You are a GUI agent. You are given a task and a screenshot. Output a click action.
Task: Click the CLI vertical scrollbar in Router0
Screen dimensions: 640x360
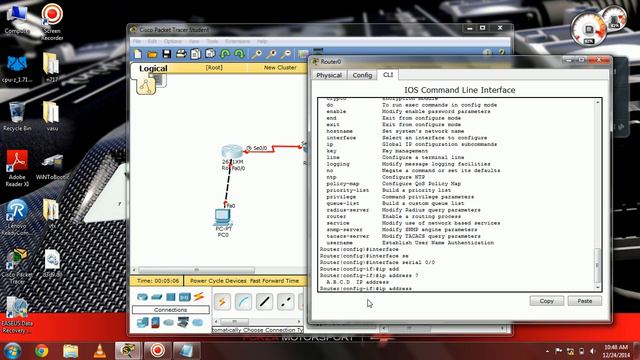598,194
